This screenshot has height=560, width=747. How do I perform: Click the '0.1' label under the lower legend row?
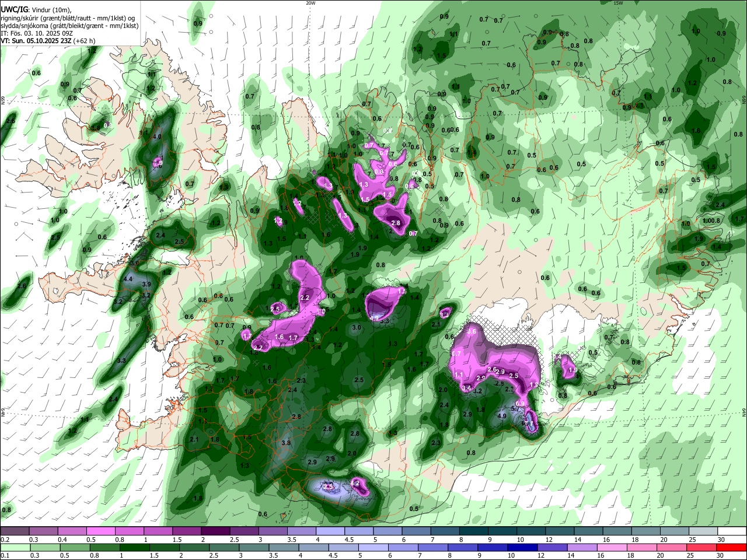click(4, 556)
